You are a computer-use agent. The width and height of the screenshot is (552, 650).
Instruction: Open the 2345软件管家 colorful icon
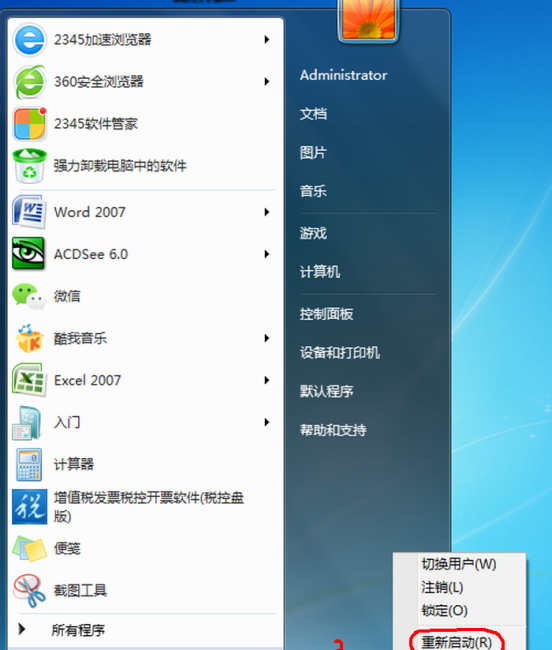coord(29,124)
